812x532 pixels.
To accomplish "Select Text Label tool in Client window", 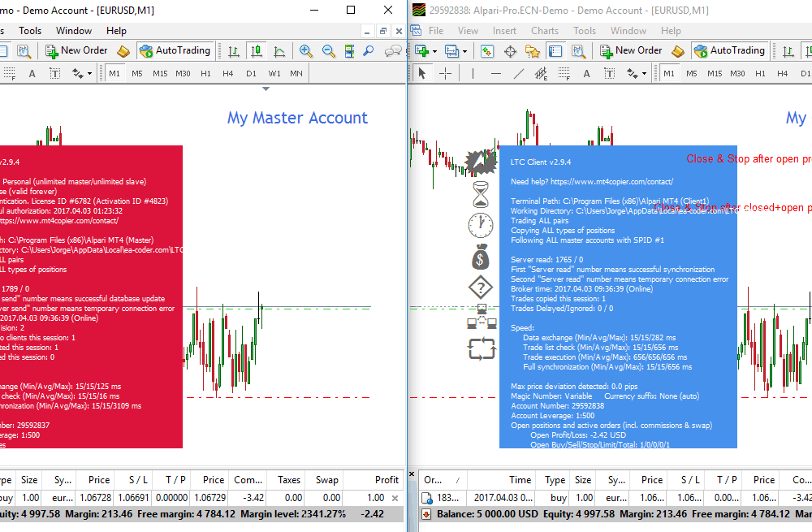I will point(610,74).
